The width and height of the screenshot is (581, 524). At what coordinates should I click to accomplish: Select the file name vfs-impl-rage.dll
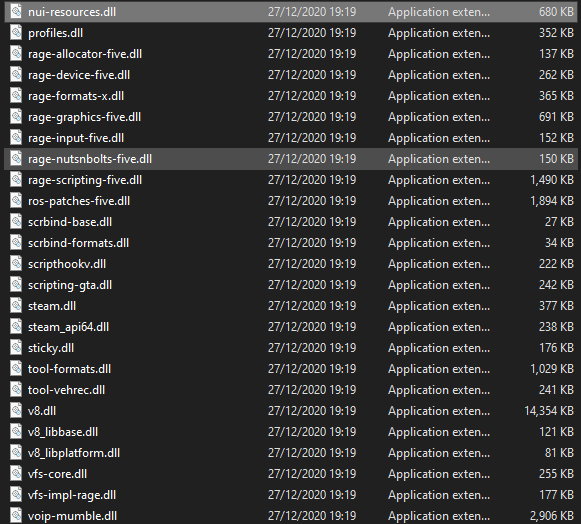point(72,495)
